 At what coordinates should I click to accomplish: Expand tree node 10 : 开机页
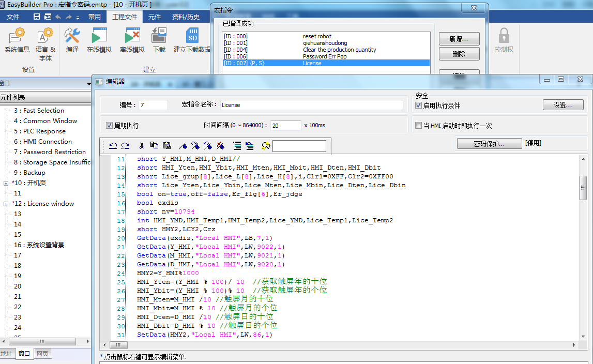click(6, 183)
